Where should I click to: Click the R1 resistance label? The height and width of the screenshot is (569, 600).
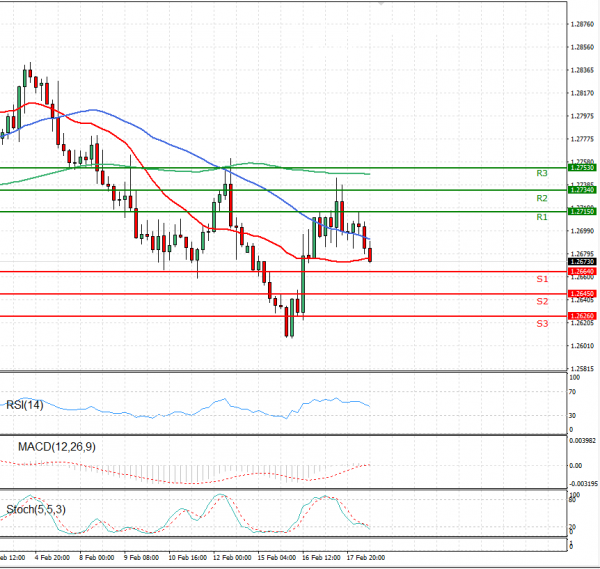click(x=542, y=217)
